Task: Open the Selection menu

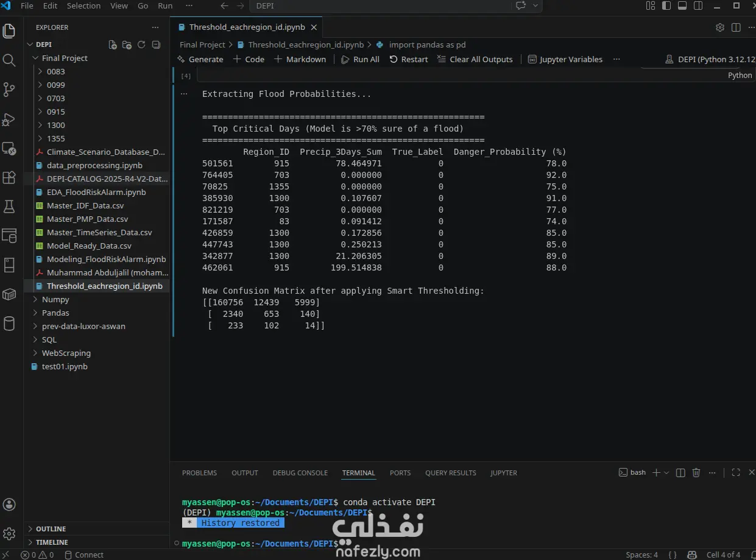Action: tap(83, 5)
